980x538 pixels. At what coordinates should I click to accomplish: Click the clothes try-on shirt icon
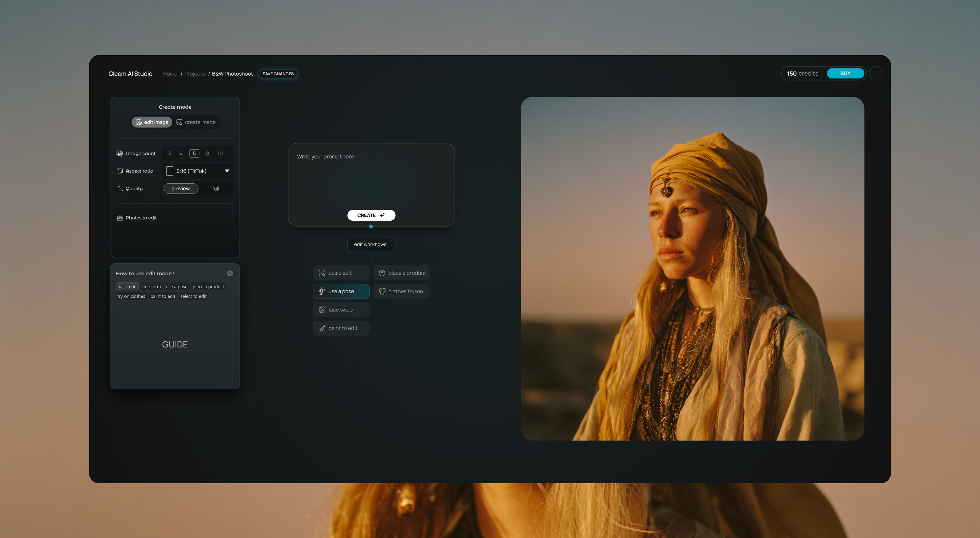click(x=382, y=291)
